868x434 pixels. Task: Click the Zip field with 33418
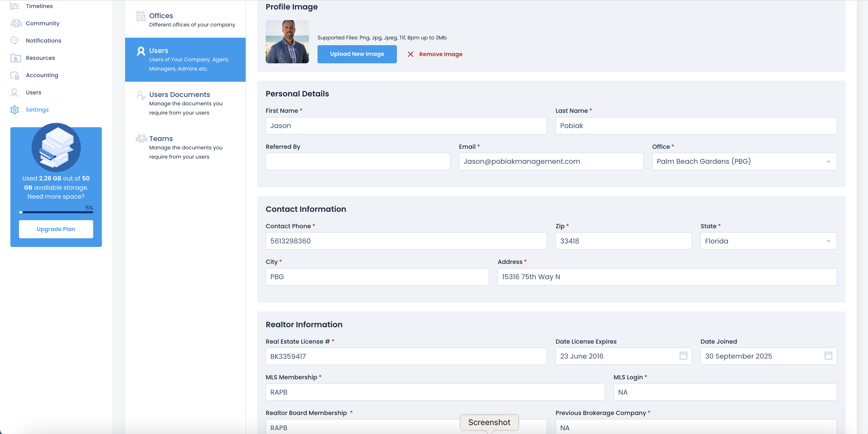(623, 241)
